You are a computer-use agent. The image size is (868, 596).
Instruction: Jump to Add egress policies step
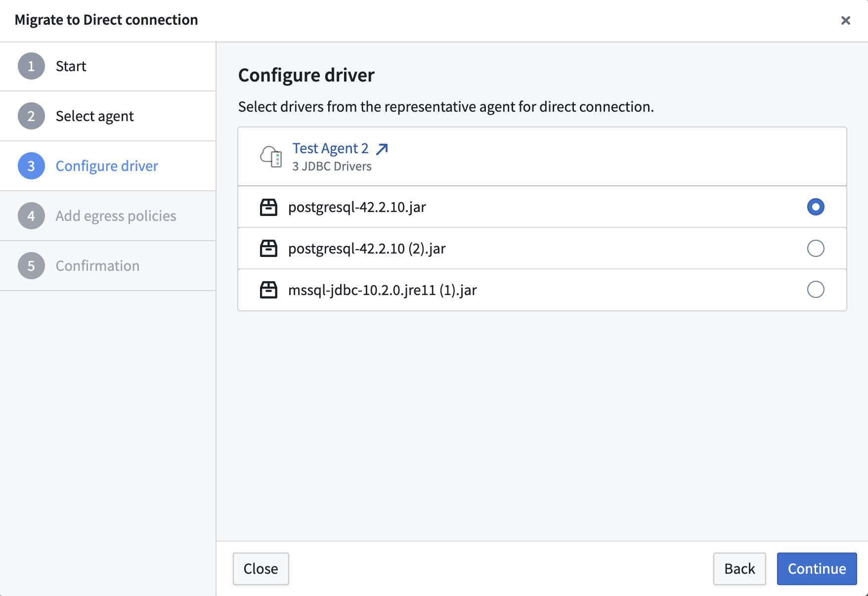(116, 216)
